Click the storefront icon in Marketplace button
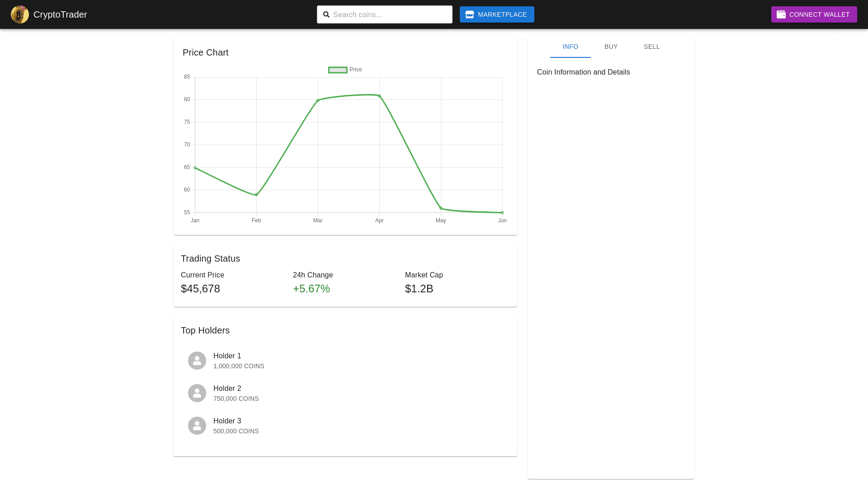Screen dimensions: 868x488 pyautogui.click(x=470, y=14)
